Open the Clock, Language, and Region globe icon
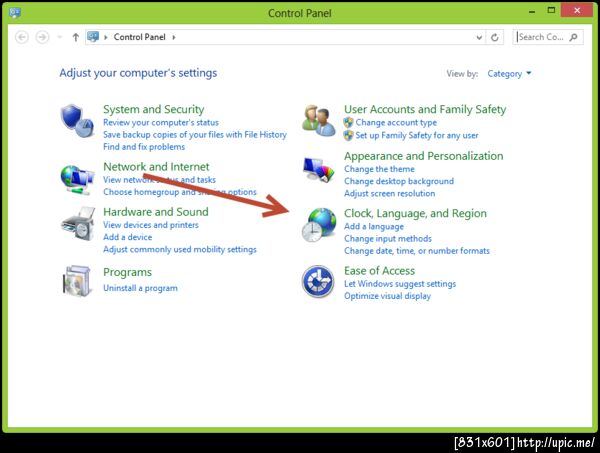The height and width of the screenshot is (453, 600). [x=319, y=225]
